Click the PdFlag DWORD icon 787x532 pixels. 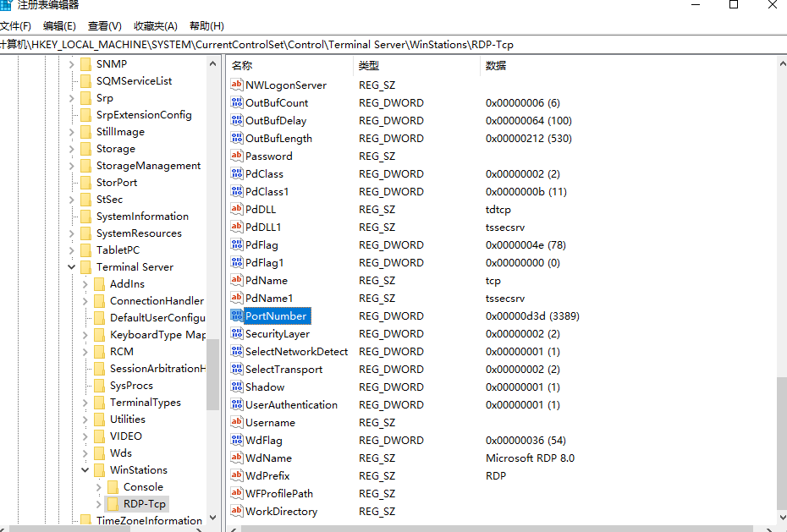click(x=237, y=244)
